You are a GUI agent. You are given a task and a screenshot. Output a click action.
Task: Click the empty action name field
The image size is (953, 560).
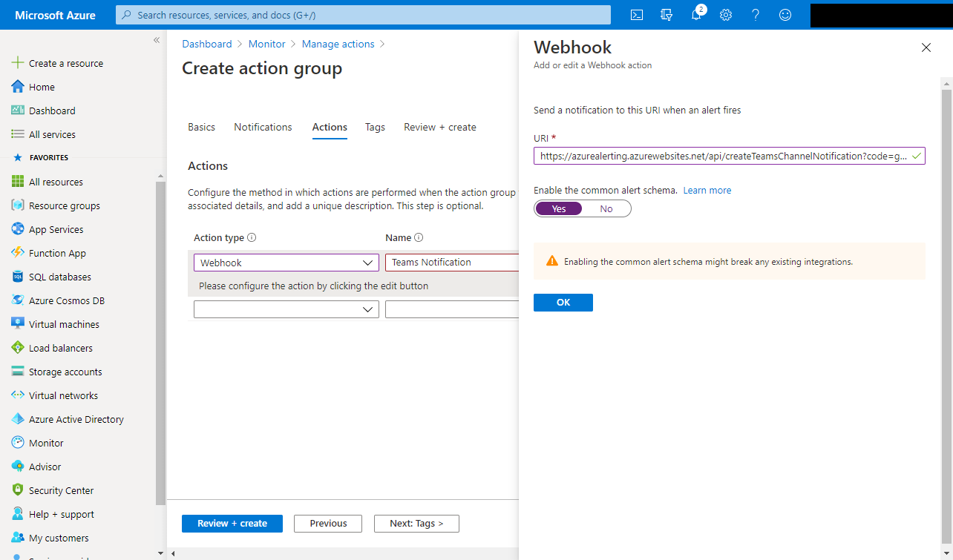451,309
